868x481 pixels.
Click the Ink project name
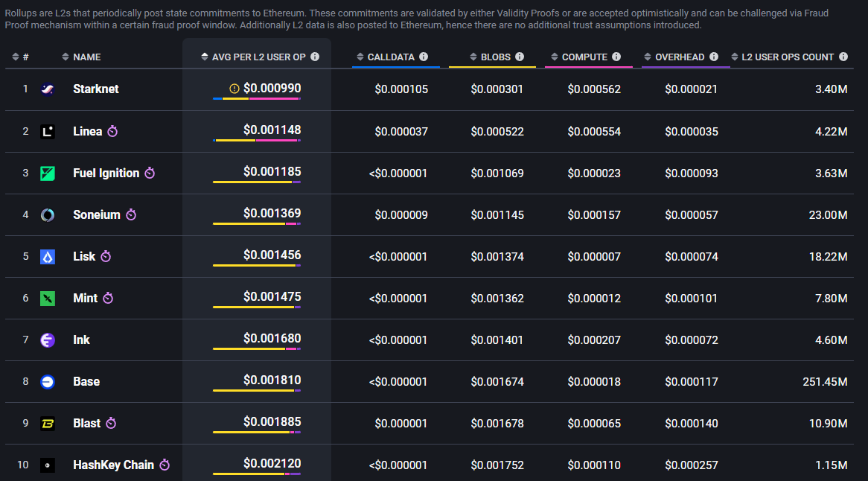coord(81,340)
